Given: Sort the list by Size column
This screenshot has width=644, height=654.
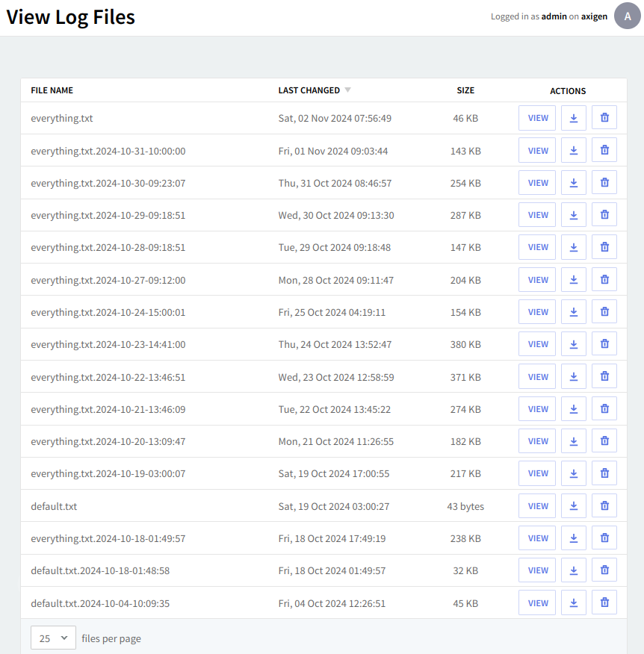Looking at the screenshot, I should point(465,90).
